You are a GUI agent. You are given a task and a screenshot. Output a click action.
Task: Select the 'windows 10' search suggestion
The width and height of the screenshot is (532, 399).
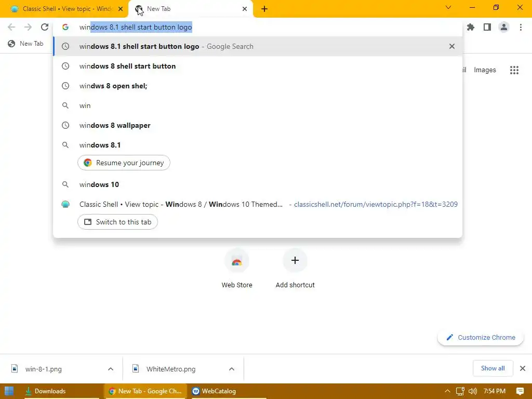point(258,184)
